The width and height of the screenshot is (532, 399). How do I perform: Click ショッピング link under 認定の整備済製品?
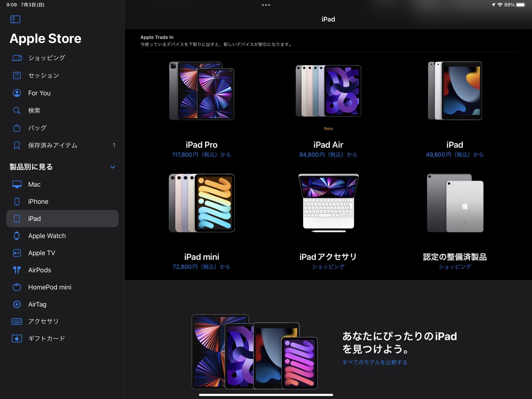coord(455,267)
